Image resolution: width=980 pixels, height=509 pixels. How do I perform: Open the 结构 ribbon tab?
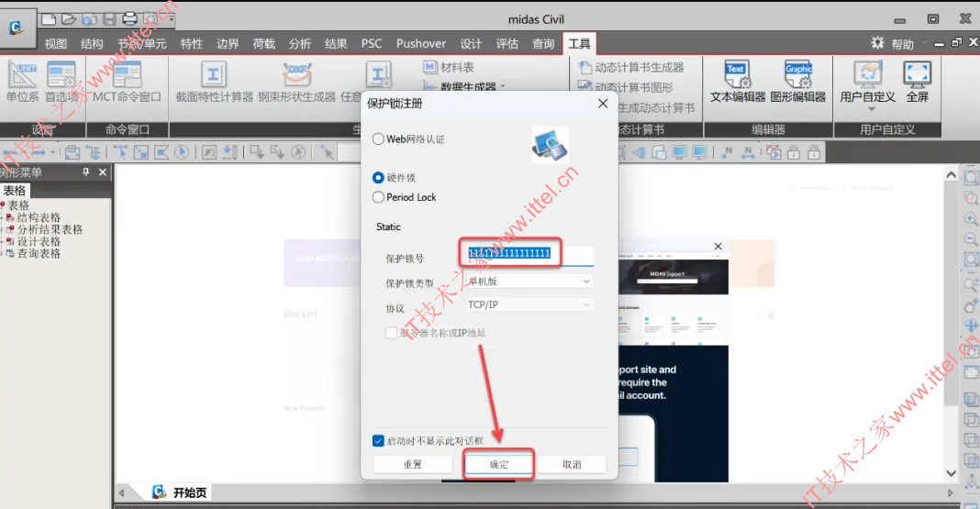92,44
